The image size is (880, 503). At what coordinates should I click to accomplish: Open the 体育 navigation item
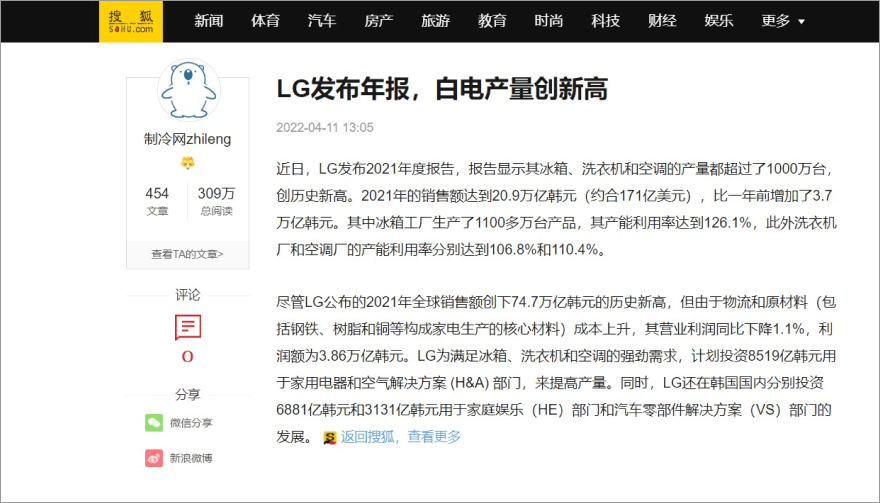point(265,21)
